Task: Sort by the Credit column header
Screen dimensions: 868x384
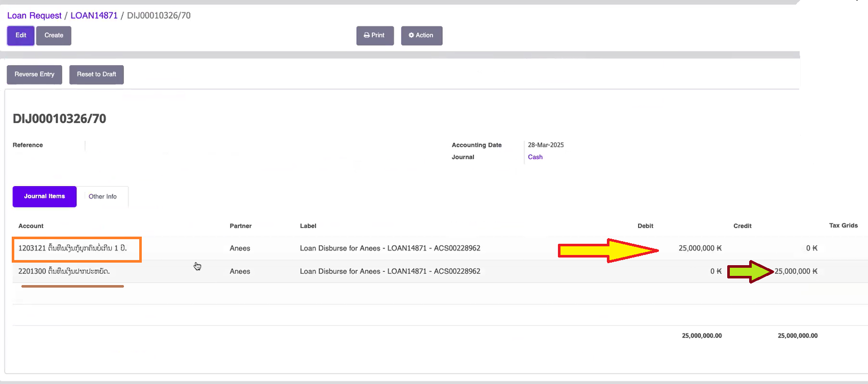Action: [742, 226]
